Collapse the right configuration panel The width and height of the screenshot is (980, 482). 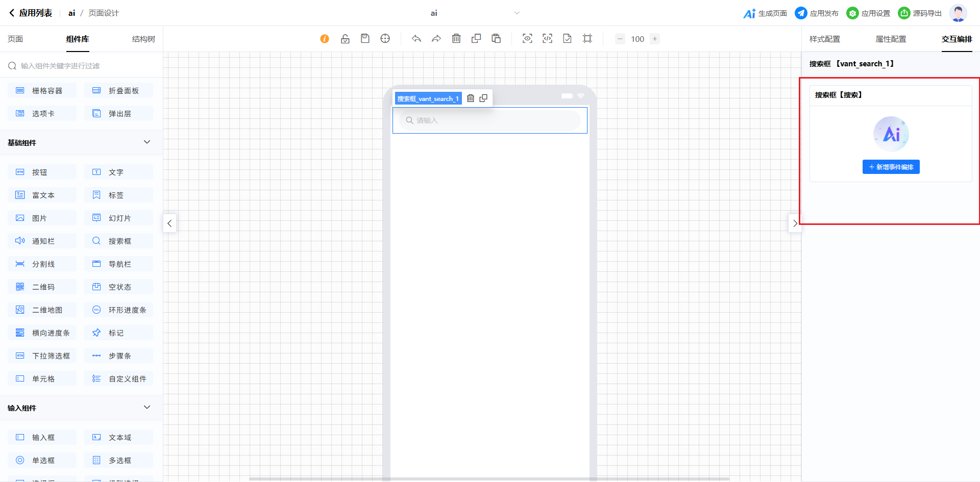(x=795, y=223)
